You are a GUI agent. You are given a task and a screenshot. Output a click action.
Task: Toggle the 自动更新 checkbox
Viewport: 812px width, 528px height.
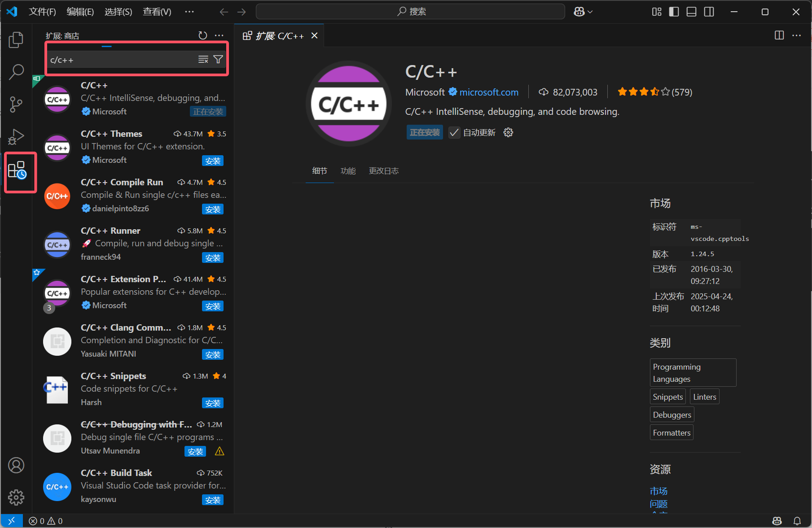(x=454, y=132)
